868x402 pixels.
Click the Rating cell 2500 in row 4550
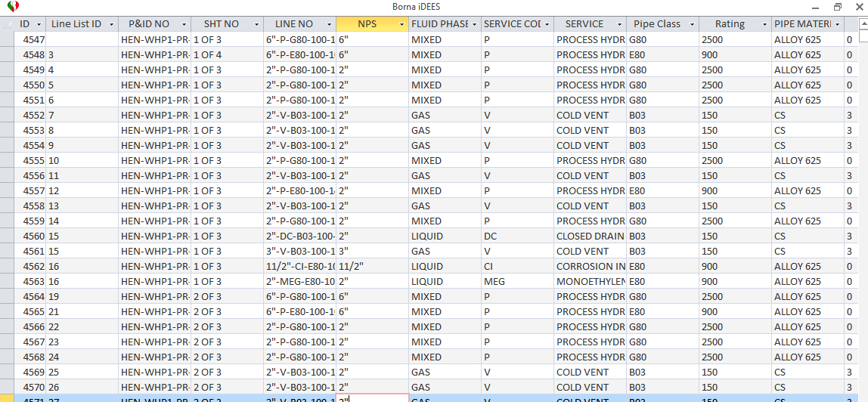pos(735,85)
